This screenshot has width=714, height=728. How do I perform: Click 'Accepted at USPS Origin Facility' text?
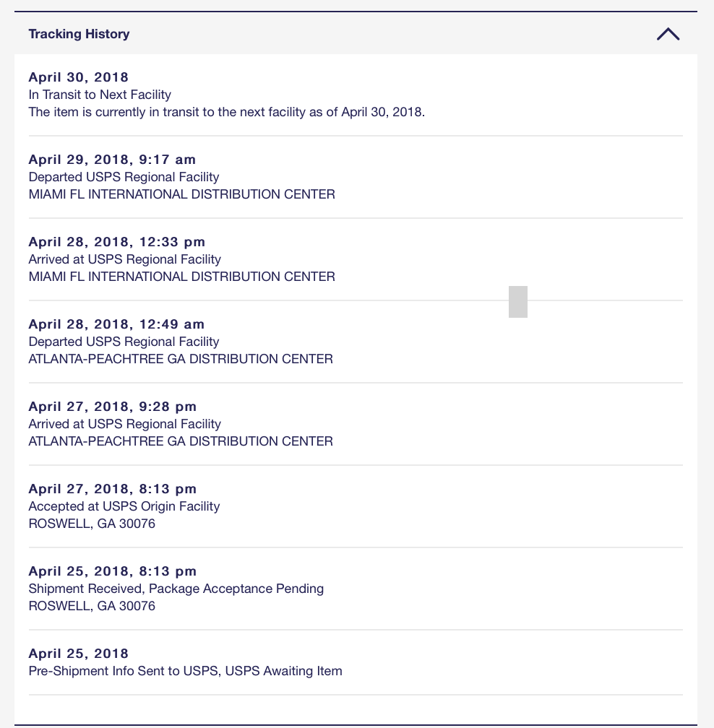point(124,506)
